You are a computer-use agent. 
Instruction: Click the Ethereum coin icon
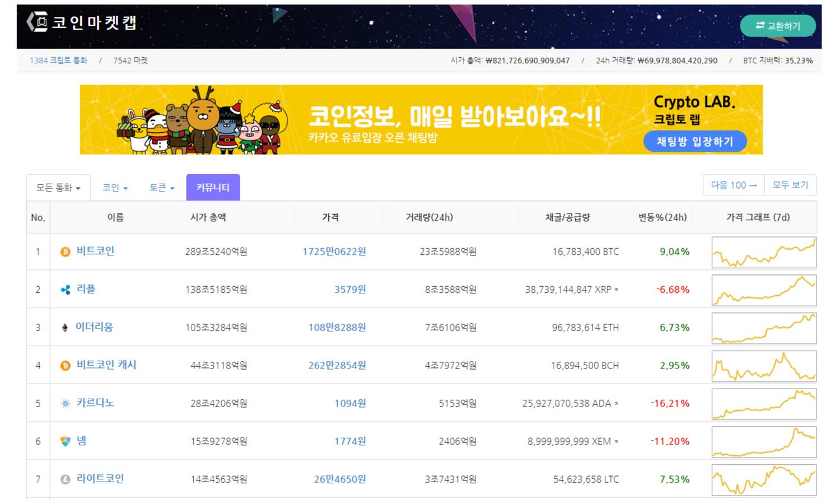click(65, 328)
